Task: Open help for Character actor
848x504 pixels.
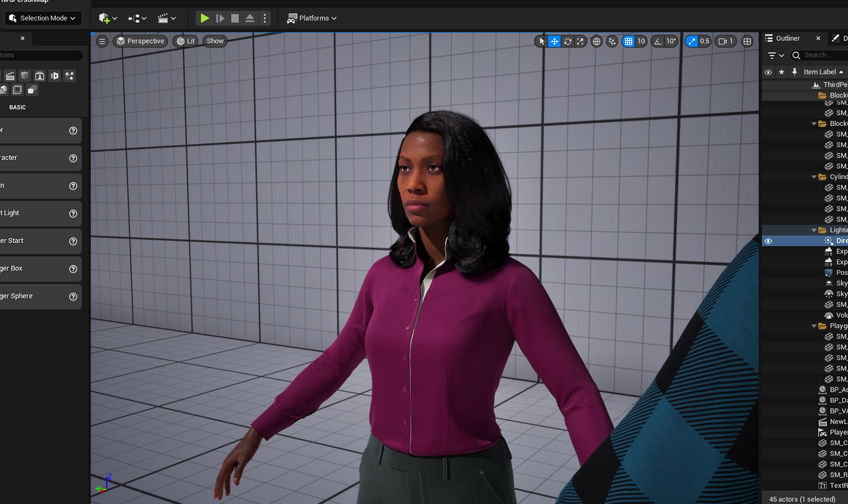Action: click(x=73, y=158)
